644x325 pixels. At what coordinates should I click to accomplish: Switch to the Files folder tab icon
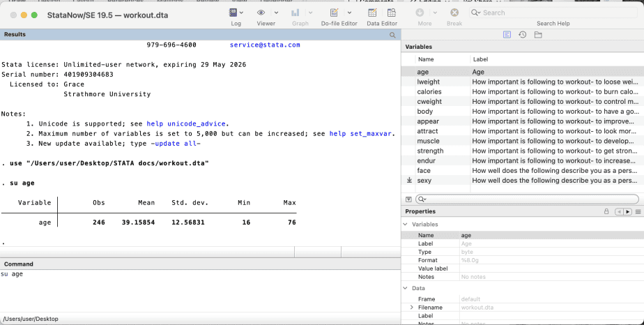point(538,35)
